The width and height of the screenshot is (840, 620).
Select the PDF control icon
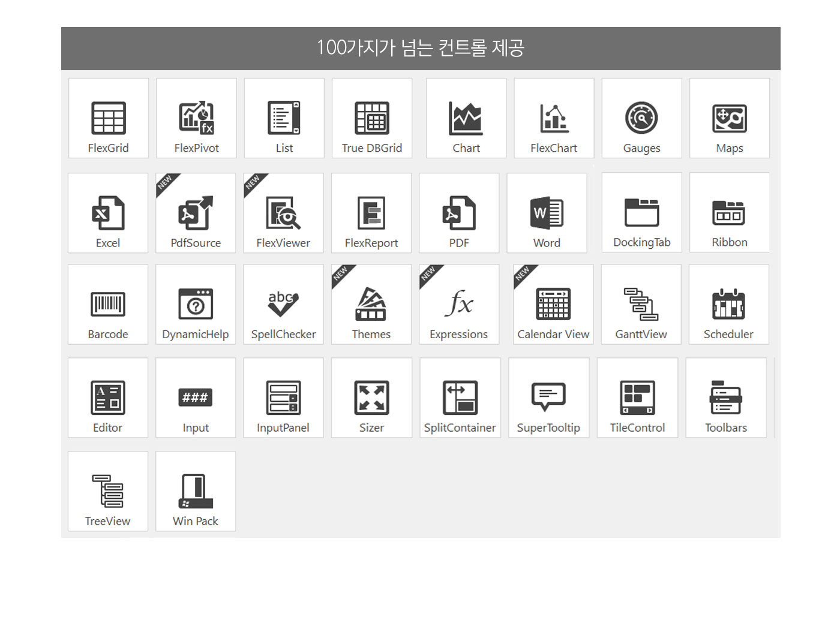tap(459, 213)
